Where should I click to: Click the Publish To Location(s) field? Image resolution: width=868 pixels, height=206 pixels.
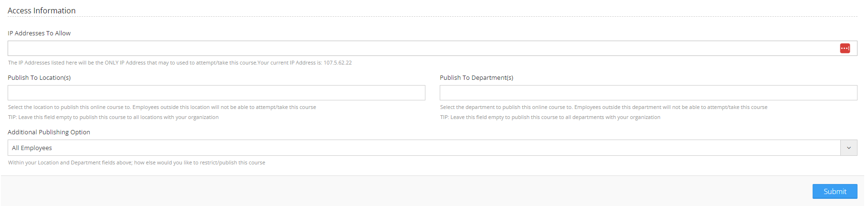216,93
